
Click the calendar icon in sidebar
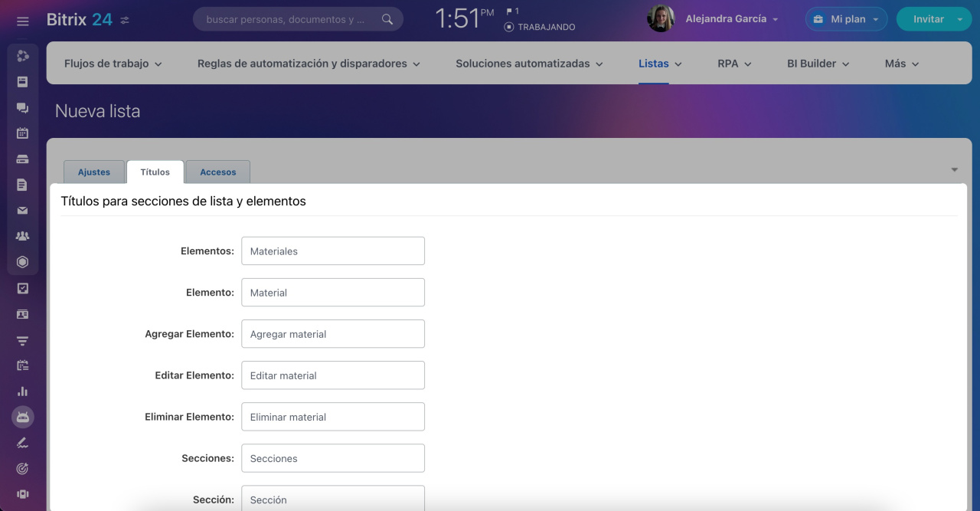22,133
